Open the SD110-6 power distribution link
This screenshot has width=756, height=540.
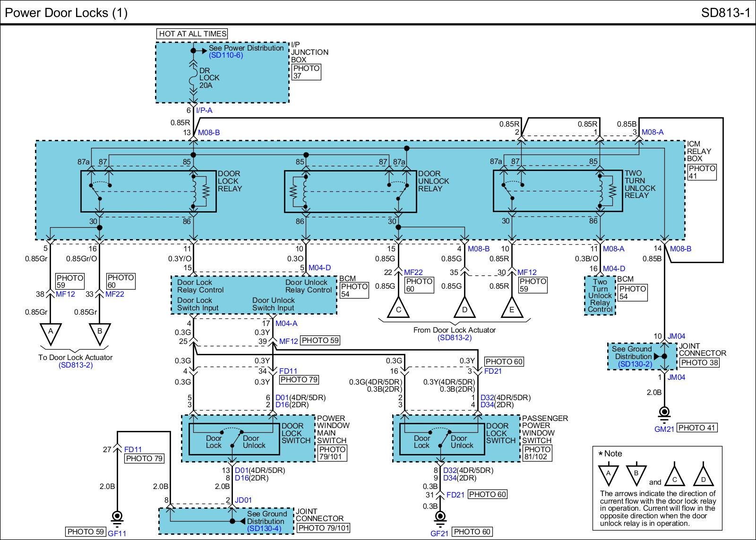click(x=226, y=55)
